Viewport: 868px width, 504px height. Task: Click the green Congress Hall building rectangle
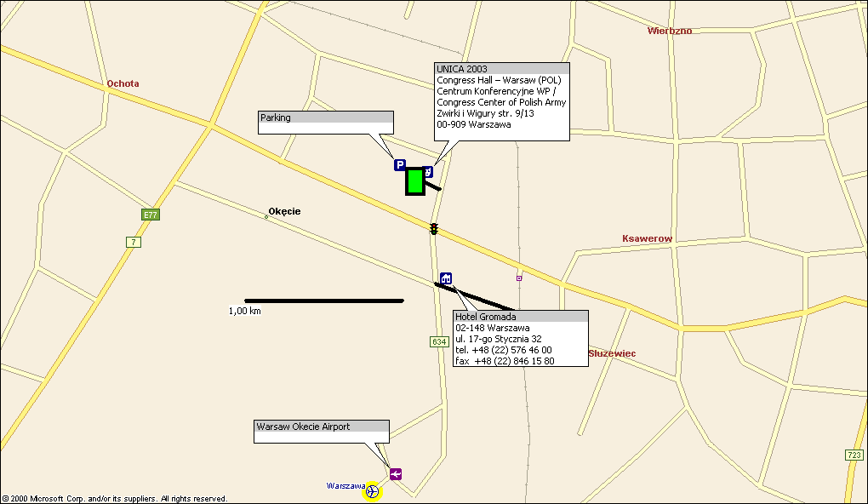[x=415, y=181]
